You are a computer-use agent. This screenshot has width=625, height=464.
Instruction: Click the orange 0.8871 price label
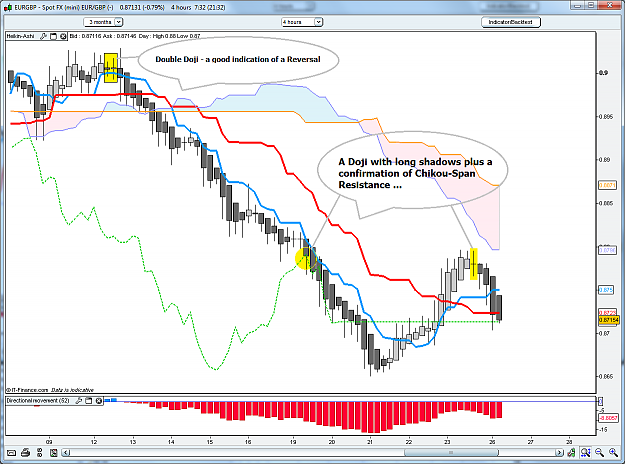click(x=607, y=185)
